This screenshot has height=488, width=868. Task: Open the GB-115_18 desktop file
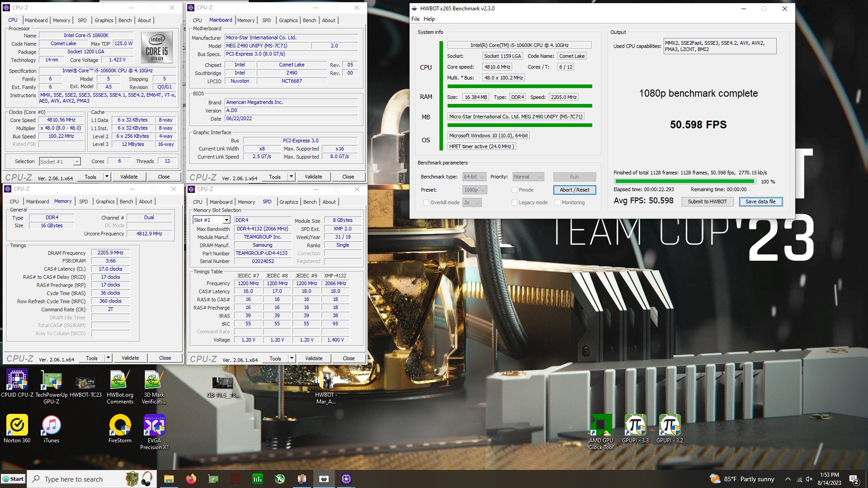pos(223,387)
